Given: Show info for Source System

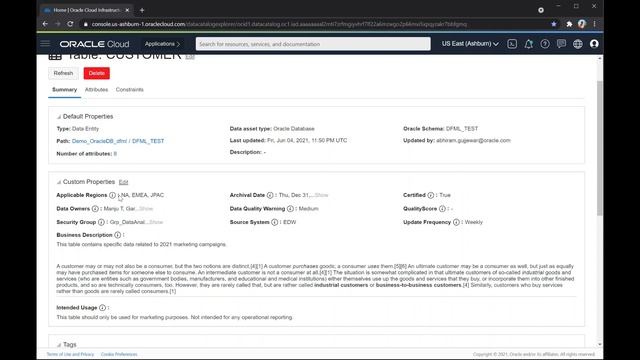Looking at the screenshot, I should [275, 222].
